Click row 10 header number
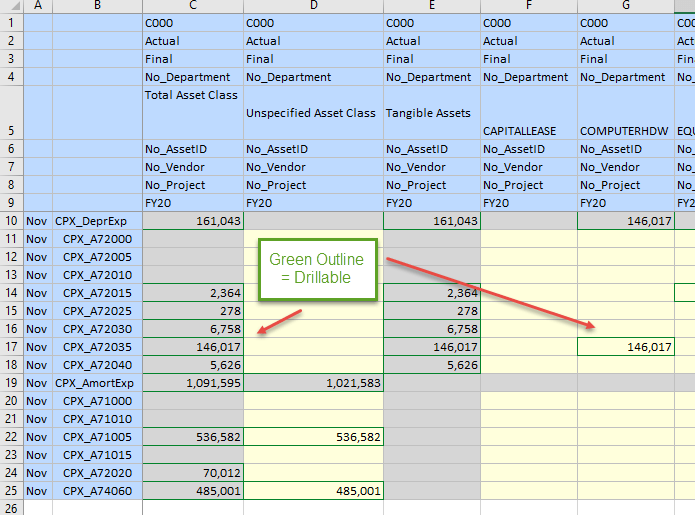Viewport: 695px width, 515px height. [11, 221]
